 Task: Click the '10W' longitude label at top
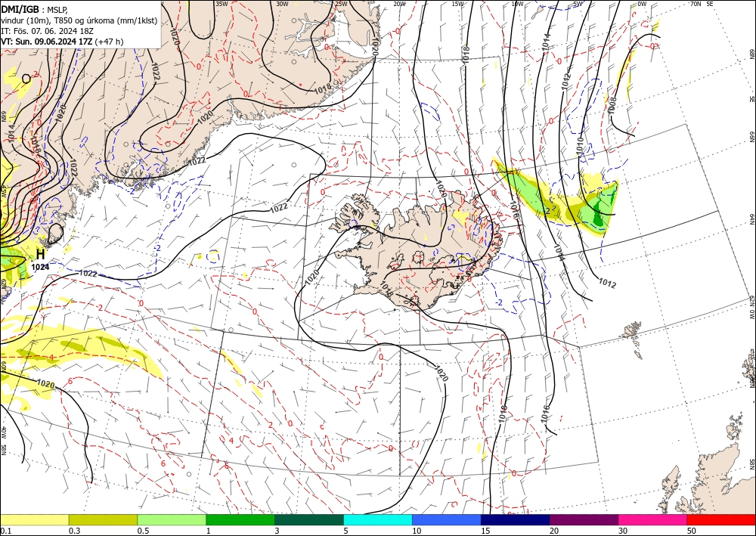(517, 4)
